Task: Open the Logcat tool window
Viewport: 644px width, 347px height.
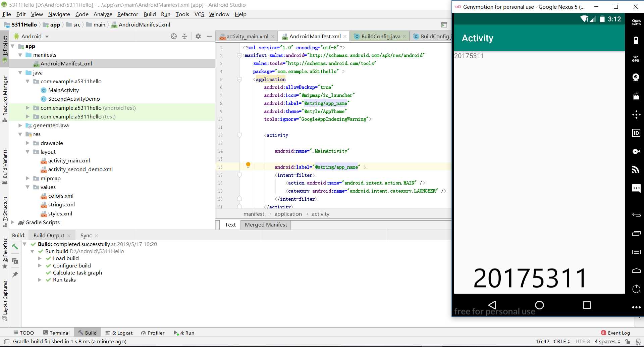Action: [x=119, y=333]
